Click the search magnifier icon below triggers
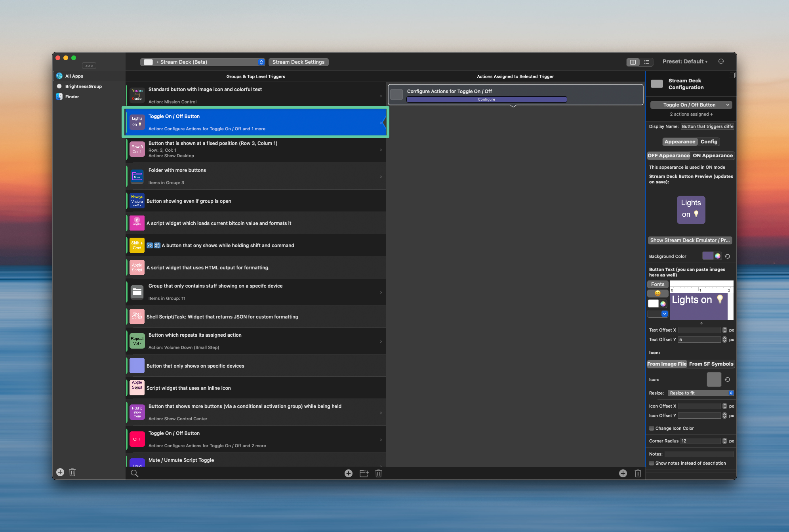 coord(135,473)
